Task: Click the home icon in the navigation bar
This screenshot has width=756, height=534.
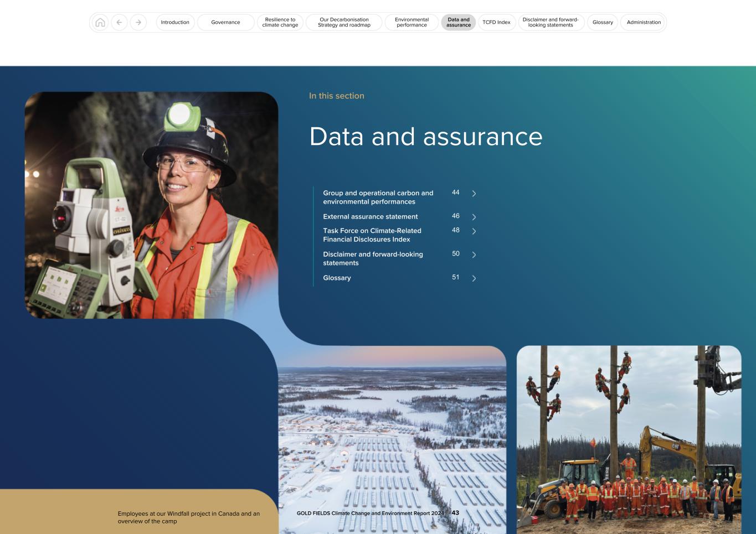Action: coord(100,22)
